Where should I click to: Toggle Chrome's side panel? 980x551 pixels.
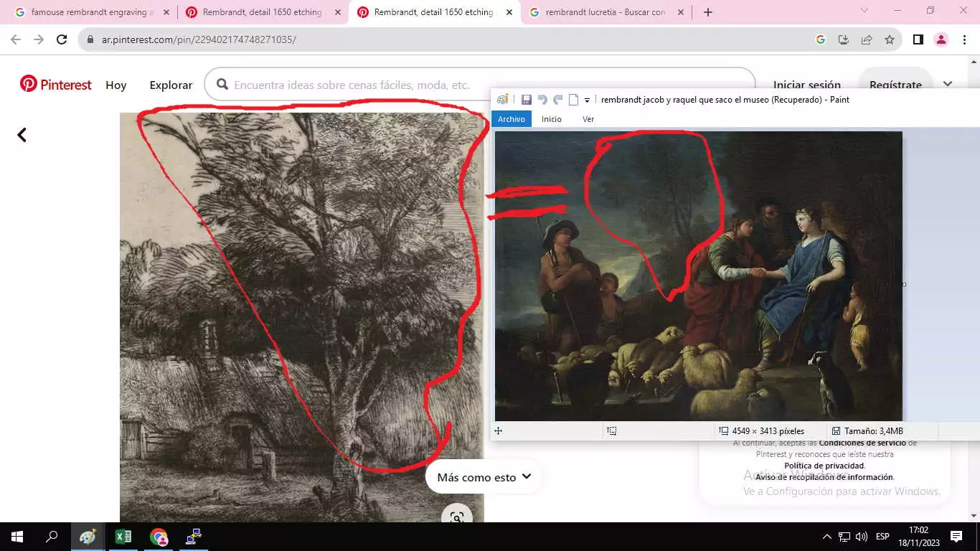click(918, 39)
